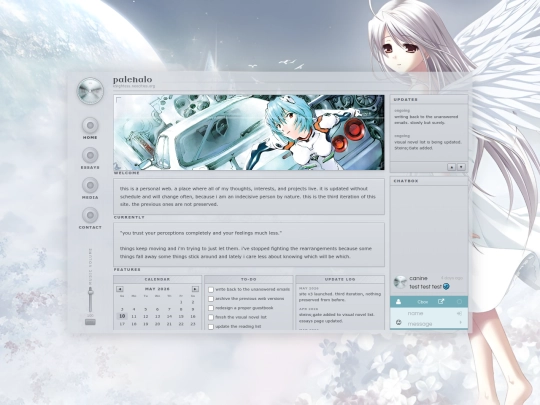Click the 'steins;gate added' update log entry
540x405 pixels.
[x=336, y=318]
